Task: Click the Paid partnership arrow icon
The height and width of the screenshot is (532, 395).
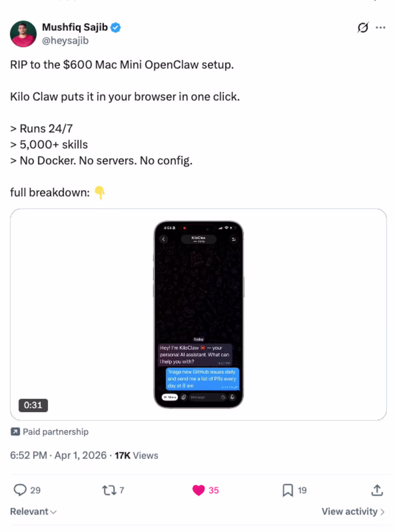Action: [x=15, y=431]
